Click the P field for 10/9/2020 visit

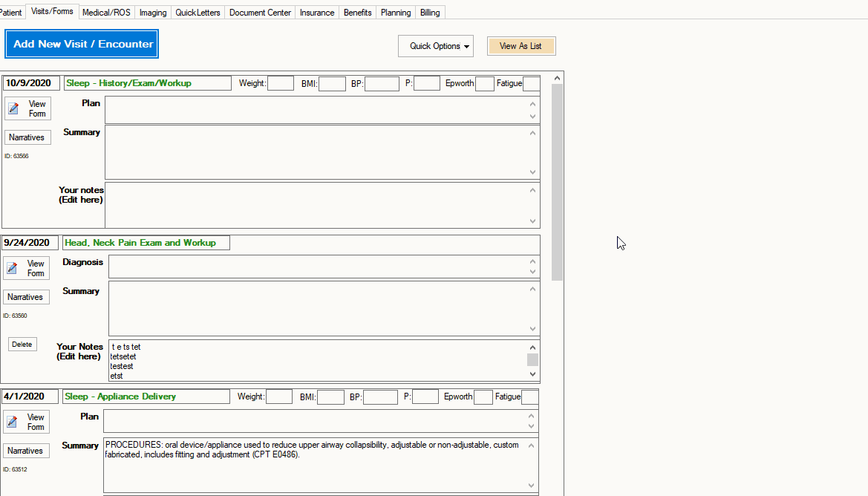coord(427,84)
